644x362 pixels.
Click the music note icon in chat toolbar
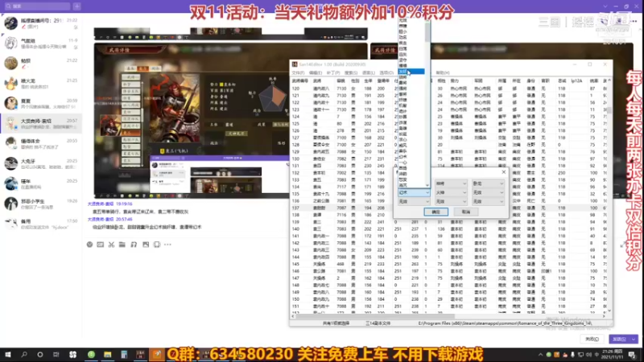pyautogui.click(x=134, y=245)
